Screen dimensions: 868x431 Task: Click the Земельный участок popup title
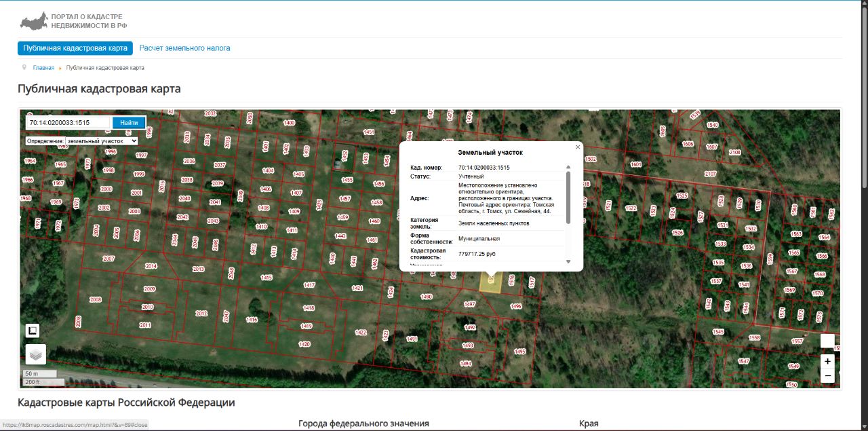click(x=490, y=153)
